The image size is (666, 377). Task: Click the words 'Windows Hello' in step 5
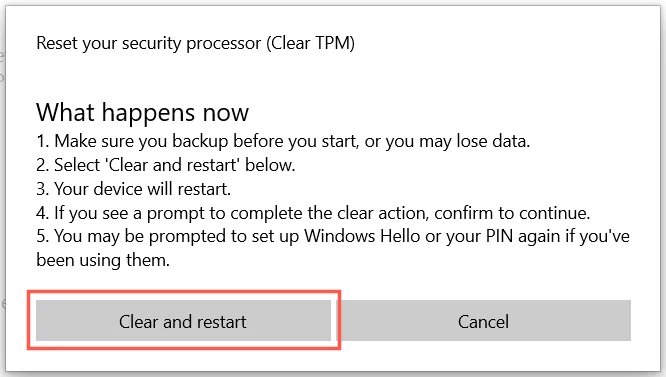362,236
